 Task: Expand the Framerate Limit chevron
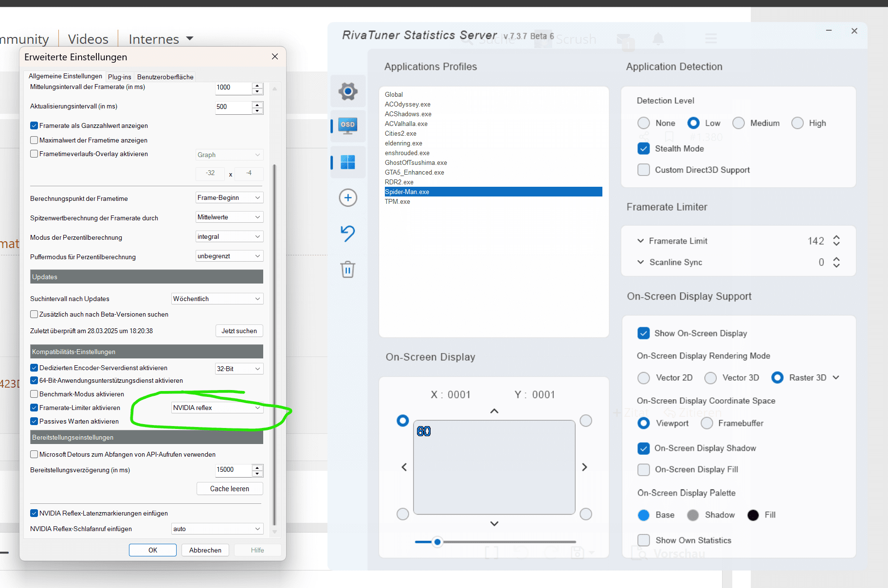click(640, 241)
